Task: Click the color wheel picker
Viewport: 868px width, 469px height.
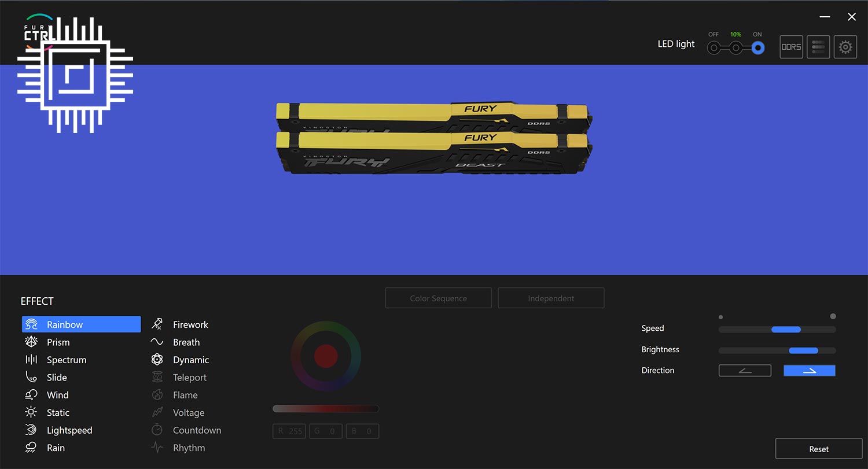Action: click(326, 356)
